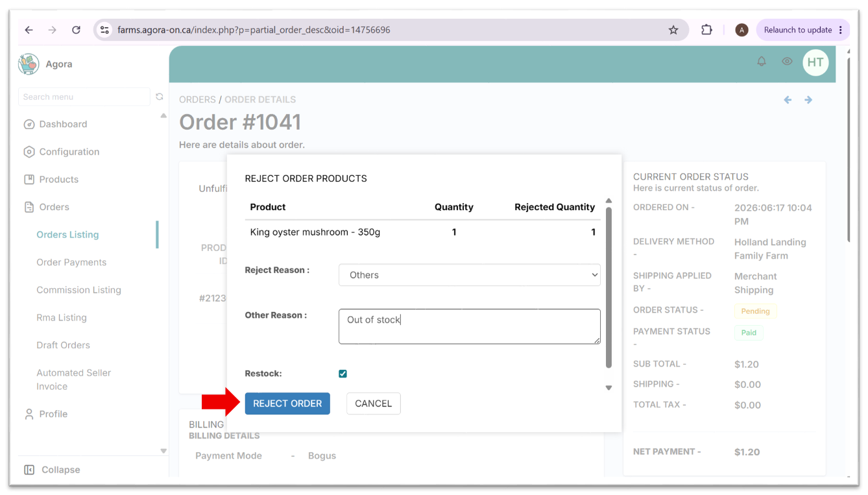Click the dialog scroll down arrow
The image size is (868, 495).
[x=609, y=388]
